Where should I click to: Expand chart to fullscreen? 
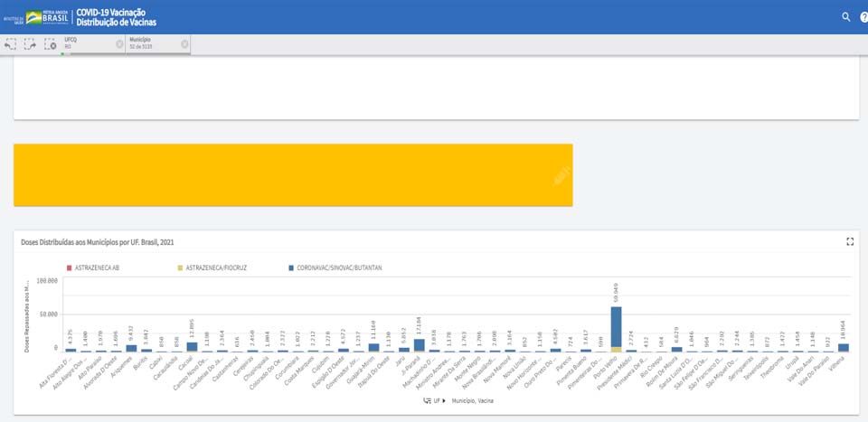click(x=850, y=241)
